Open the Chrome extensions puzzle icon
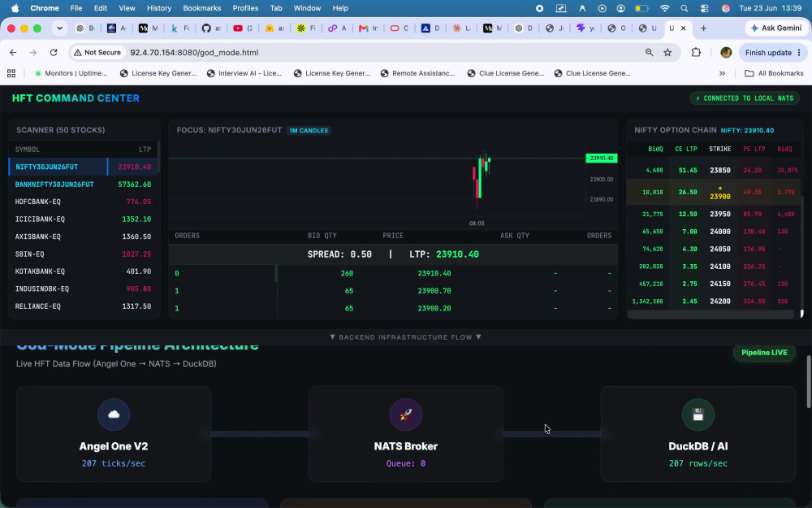Screen dimensions: 812x508 [696, 52]
